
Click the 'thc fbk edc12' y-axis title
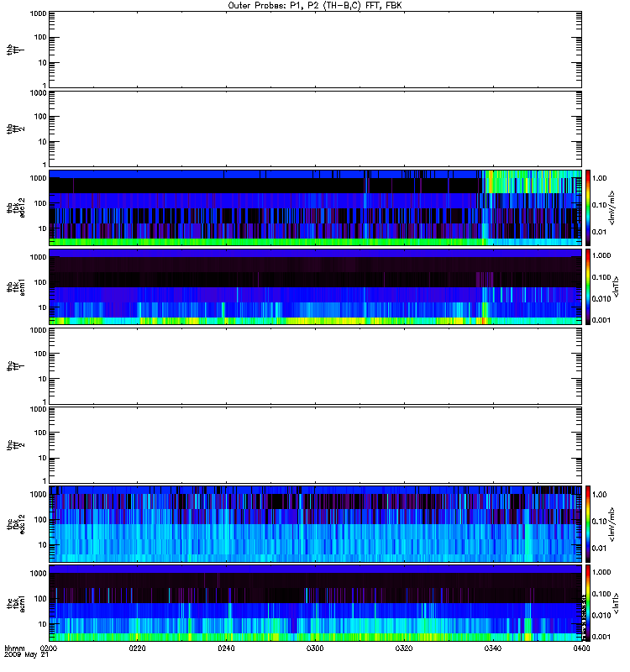point(15,524)
